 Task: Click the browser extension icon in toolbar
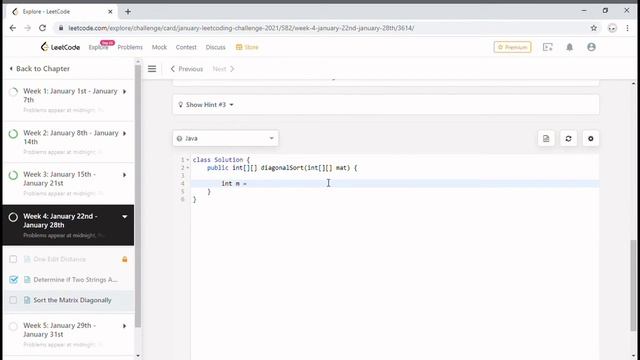click(x=612, y=28)
